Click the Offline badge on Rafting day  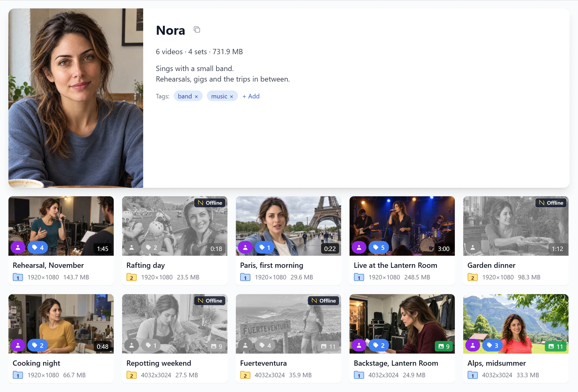pos(210,203)
